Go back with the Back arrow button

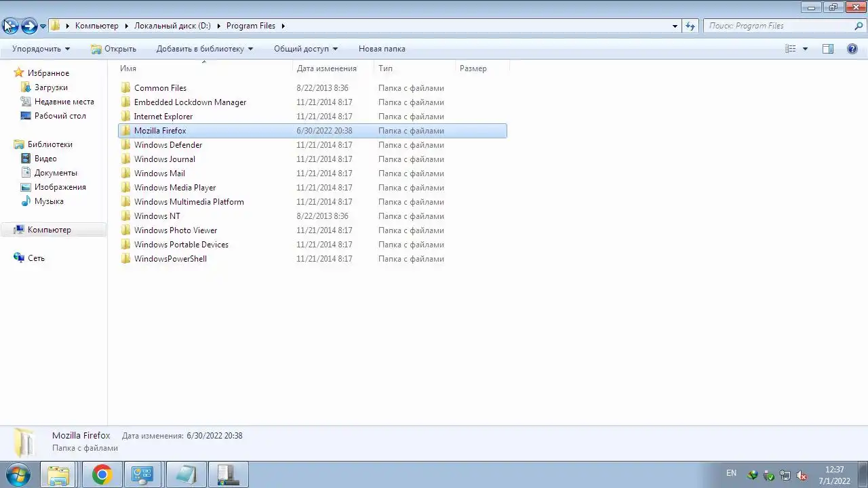click(10, 26)
